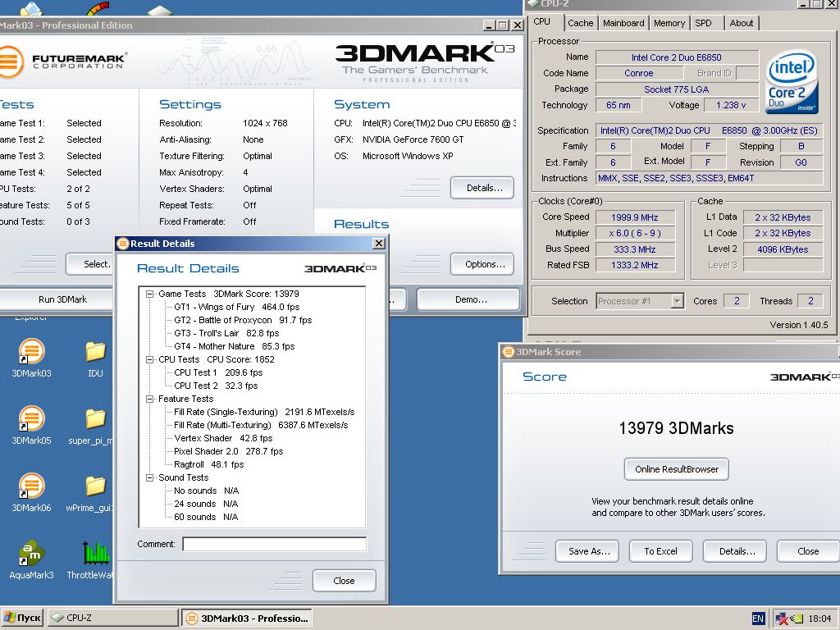Click the 13979 3DMarks score text
The image size is (840, 630).
coord(676,428)
